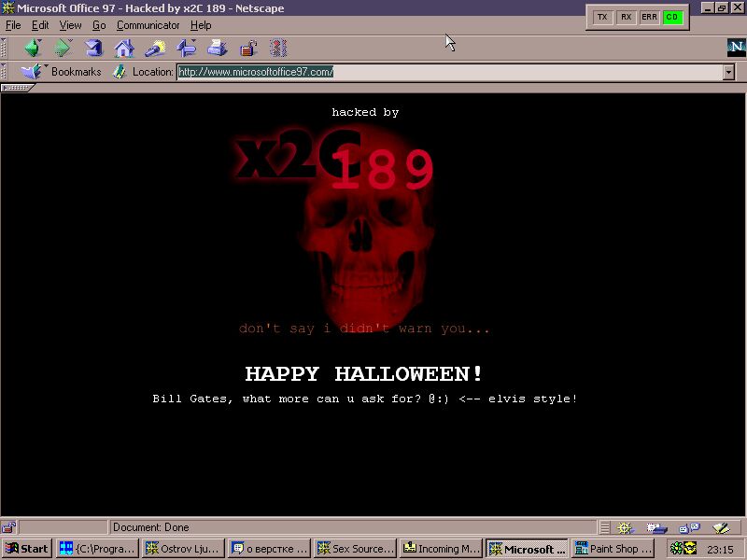The height and width of the screenshot is (560, 747).
Task: Open the Location history dropdown arrow
Action: click(728, 72)
